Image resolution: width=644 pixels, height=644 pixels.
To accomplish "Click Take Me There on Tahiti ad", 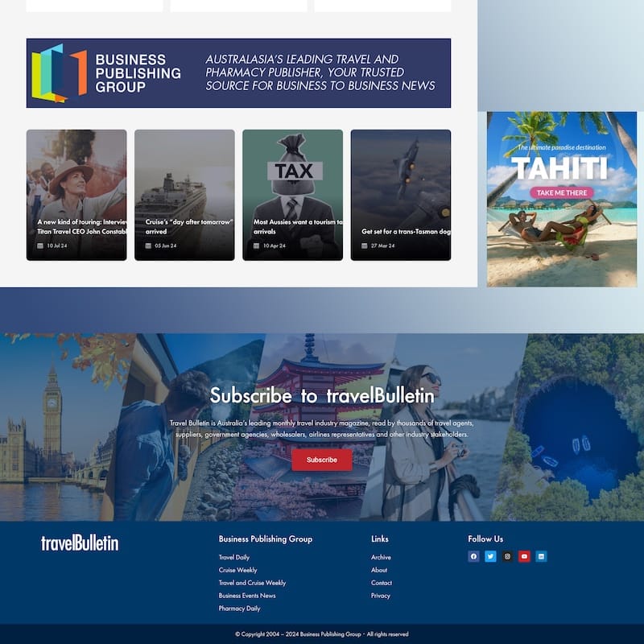I will [561, 192].
